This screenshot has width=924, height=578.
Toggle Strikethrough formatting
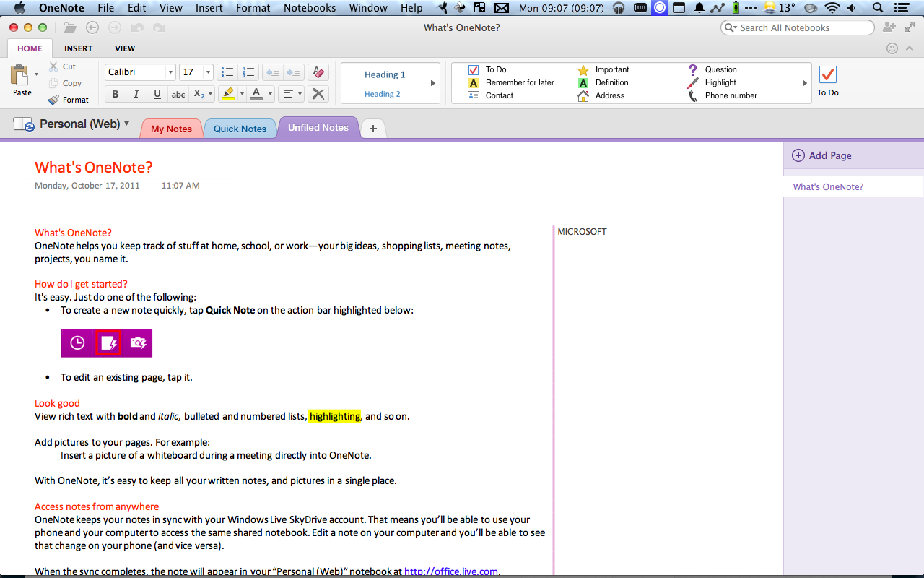[x=178, y=94]
